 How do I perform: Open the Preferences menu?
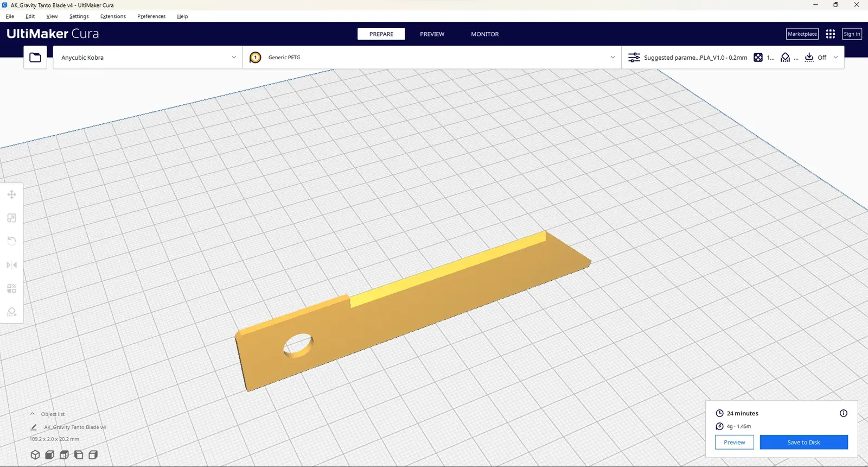(151, 16)
